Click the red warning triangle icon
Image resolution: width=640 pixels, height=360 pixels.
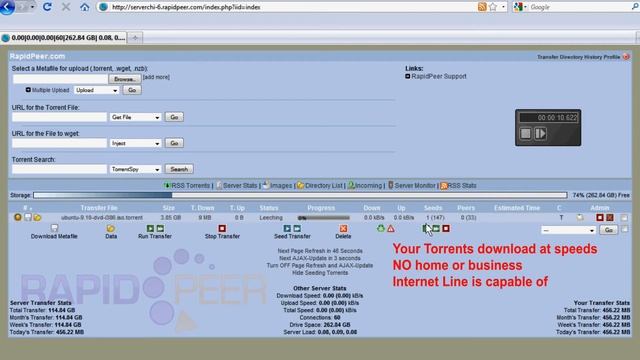pos(391,229)
